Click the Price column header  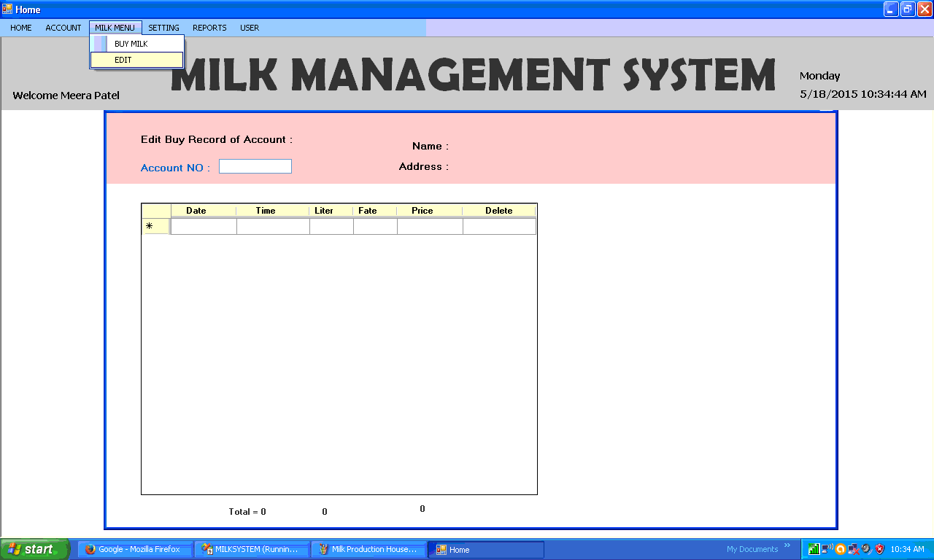(422, 211)
